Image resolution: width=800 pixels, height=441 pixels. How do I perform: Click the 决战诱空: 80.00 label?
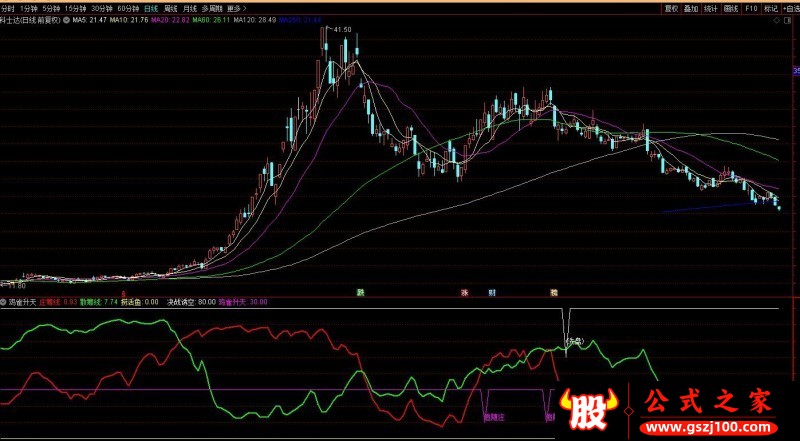(x=191, y=302)
